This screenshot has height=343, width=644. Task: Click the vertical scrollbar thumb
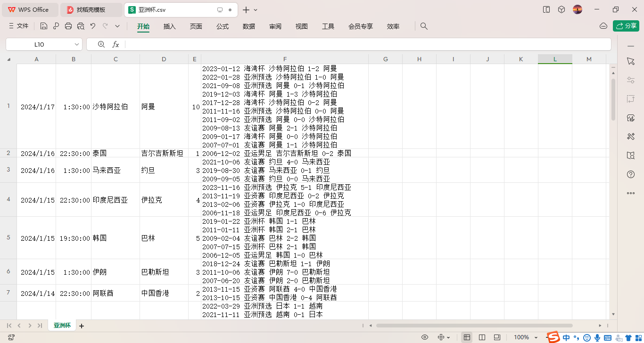(613, 99)
